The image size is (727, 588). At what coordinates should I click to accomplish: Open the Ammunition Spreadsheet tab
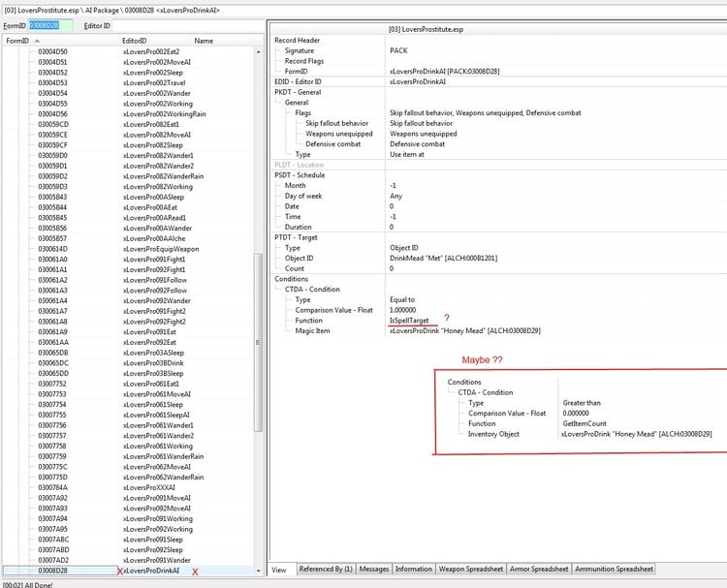(x=614, y=569)
